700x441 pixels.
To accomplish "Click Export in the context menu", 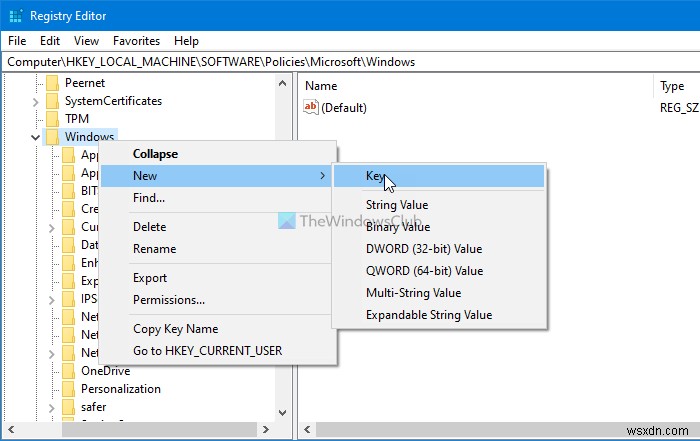I will [150, 278].
